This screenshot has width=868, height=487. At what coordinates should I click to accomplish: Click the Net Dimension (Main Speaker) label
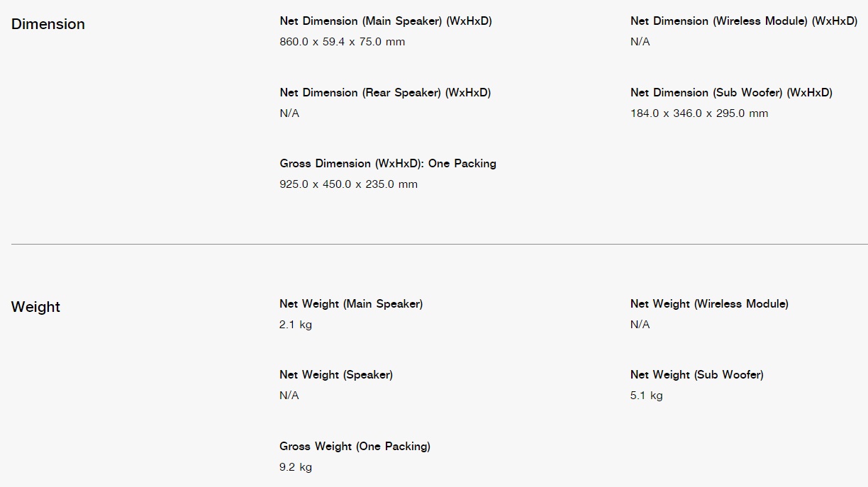click(x=386, y=21)
